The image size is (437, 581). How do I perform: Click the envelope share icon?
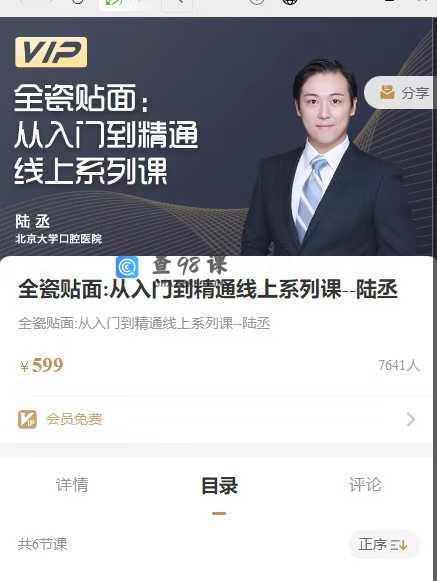(387, 92)
